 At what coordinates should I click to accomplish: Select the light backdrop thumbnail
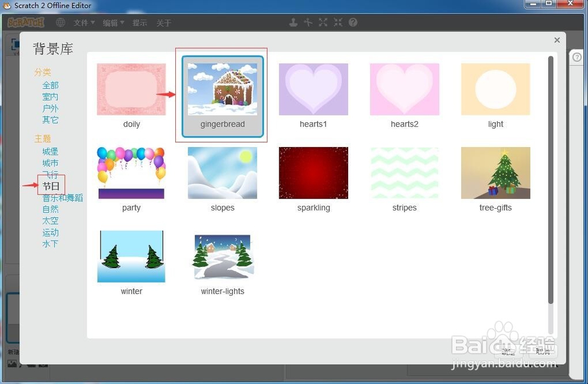tap(496, 89)
